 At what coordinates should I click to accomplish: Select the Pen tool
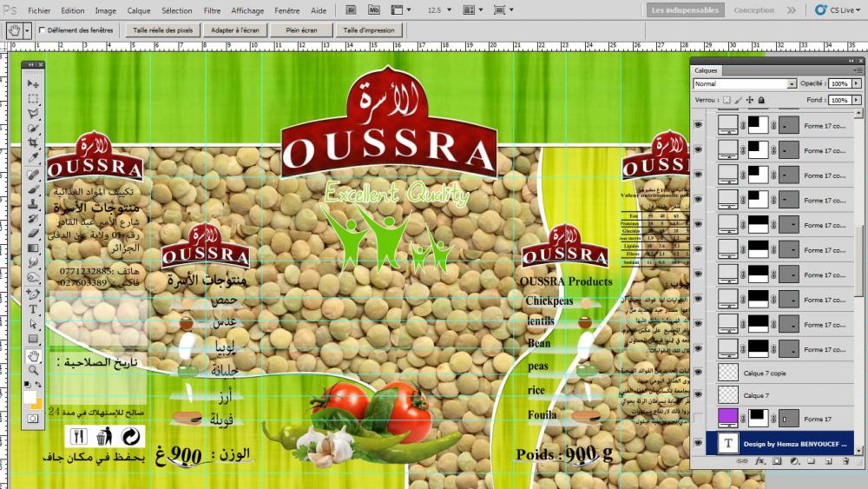pyautogui.click(x=33, y=294)
